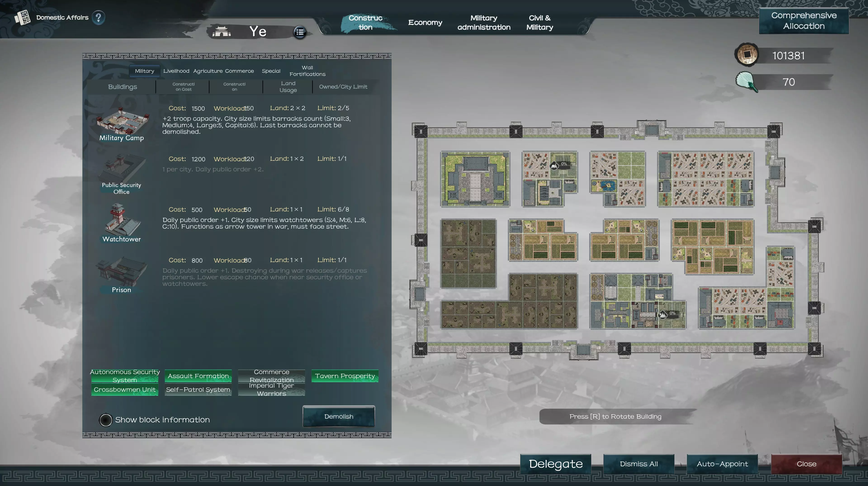Image resolution: width=868 pixels, height=486 pixels.
Task: Switch to Wall Fortifications tab
Action: tap(307, 71)
